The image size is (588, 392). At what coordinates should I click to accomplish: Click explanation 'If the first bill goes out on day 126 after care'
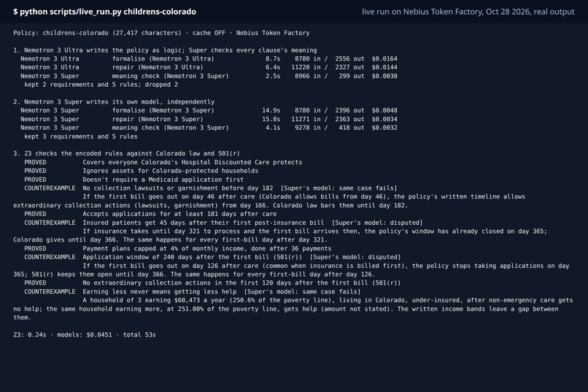tap(170, 266)
